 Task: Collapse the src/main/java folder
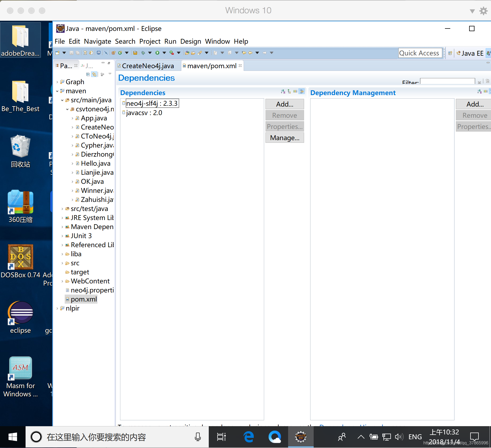[62, 100]
